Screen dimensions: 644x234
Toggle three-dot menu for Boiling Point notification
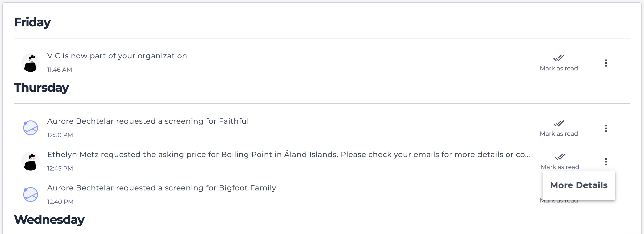pos(606,162)
